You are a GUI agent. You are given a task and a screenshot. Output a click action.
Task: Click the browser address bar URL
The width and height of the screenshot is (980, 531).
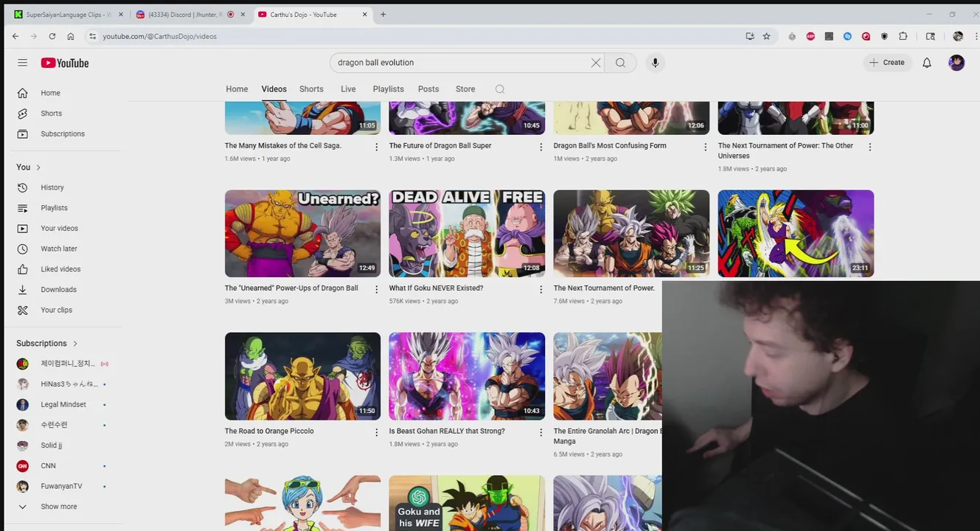(159, 36)
